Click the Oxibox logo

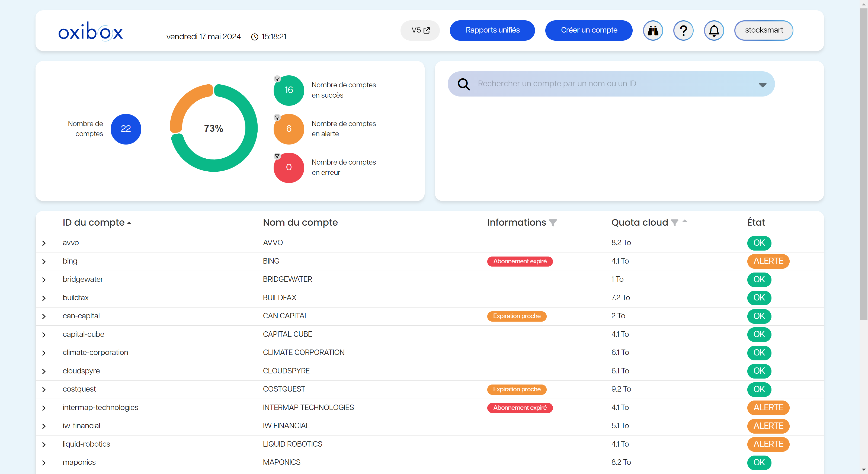pyautogui.click(x=91, y=31)
